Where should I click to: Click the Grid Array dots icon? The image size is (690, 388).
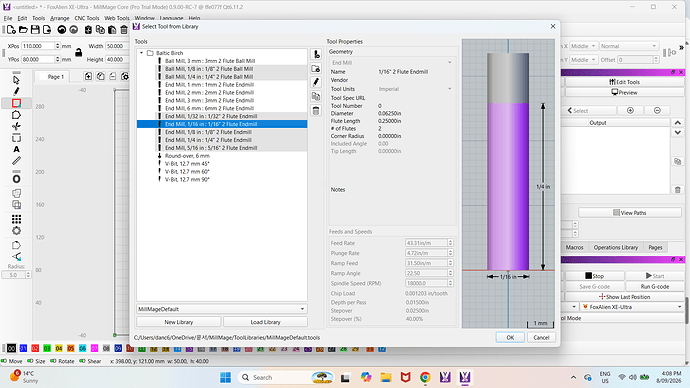click(16, 219)
